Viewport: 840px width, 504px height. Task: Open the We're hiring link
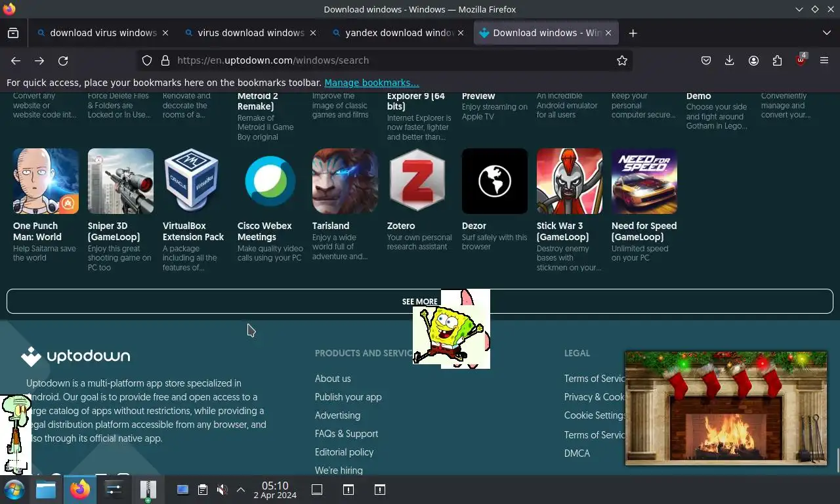tap(339, 470)
